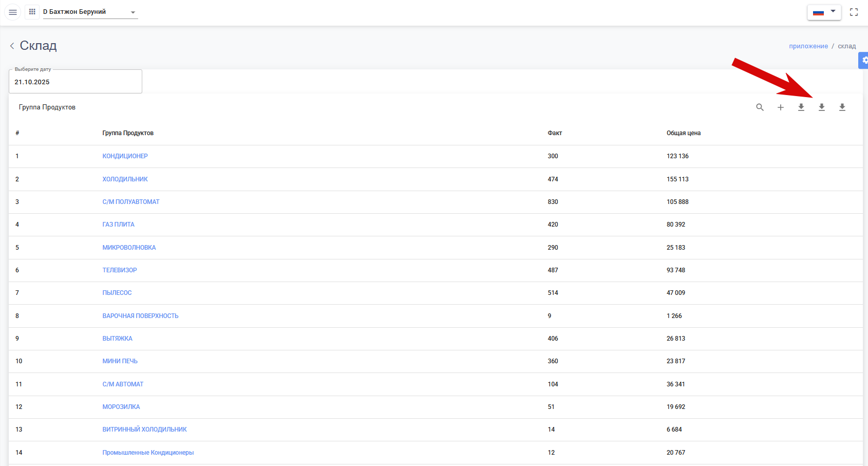Open the language flag dropdown

click(824, 12)
